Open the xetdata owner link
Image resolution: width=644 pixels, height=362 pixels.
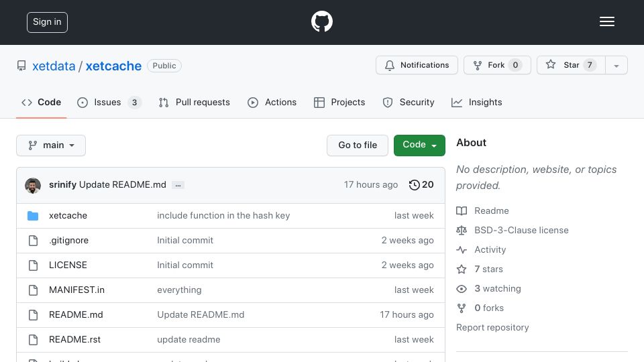pos(54,66)
